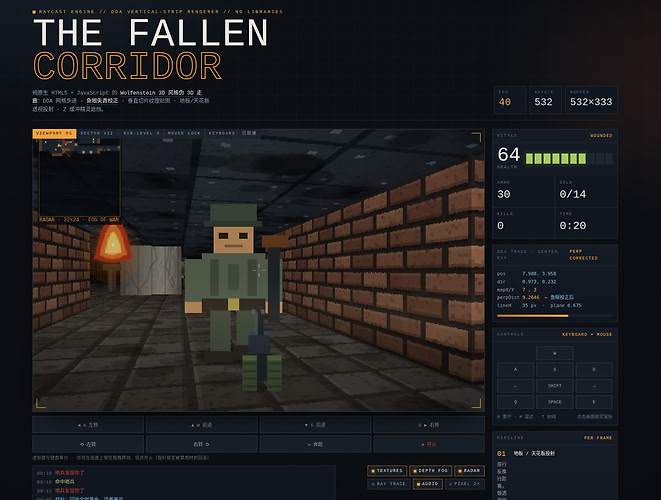Click the time value 0:20
Viewport: 661px width, 500px height.
[x=572, y=226]
